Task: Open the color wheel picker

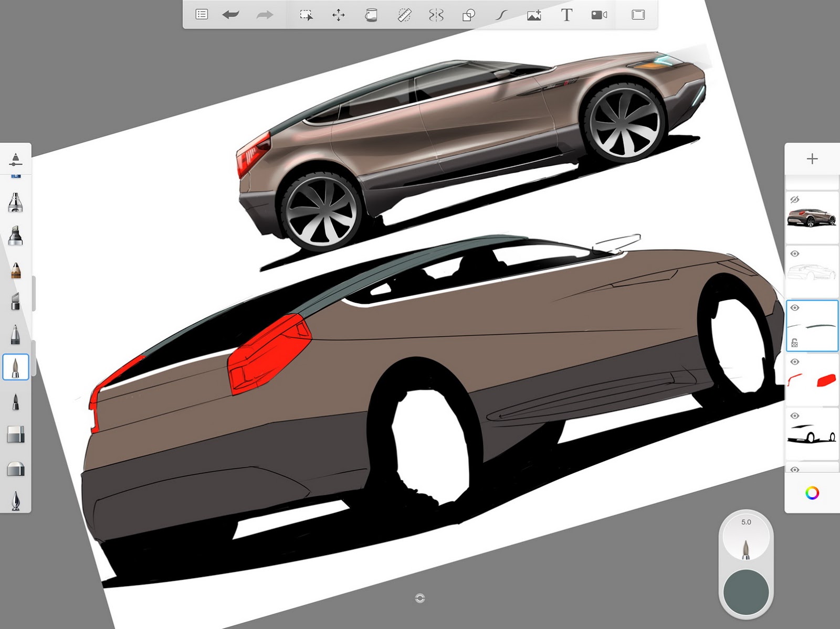Action: coord(812,493)
